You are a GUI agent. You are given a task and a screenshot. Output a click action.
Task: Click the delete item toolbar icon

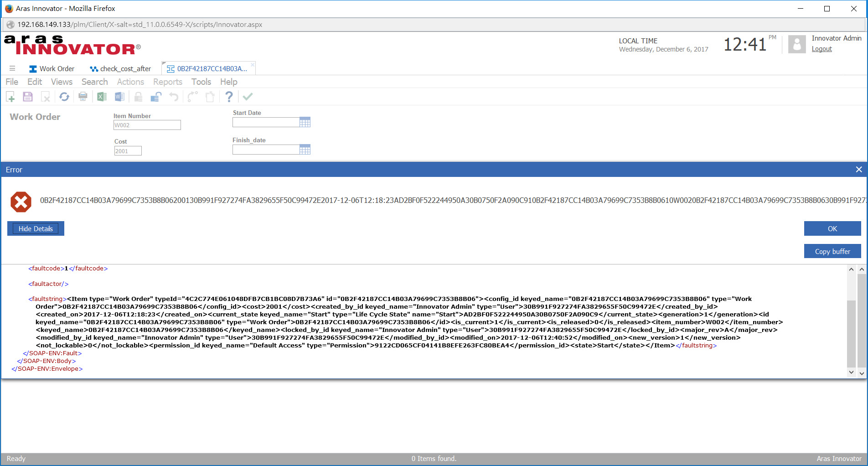[x=45, y=97]
